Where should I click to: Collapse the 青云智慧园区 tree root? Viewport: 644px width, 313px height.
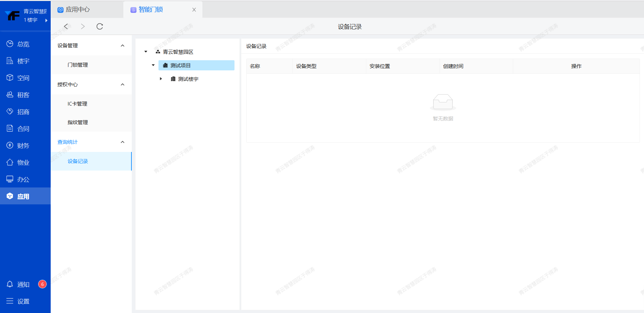pos(146,52)
